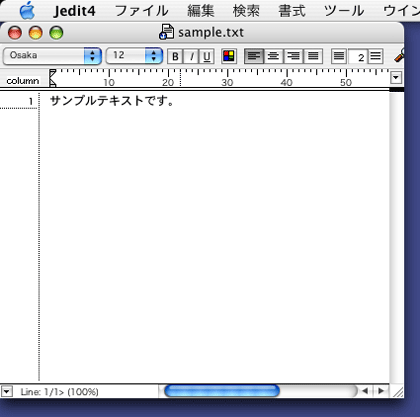The image size is (420, 417).
Task: Justify text alignment
Action: [313, 56]
